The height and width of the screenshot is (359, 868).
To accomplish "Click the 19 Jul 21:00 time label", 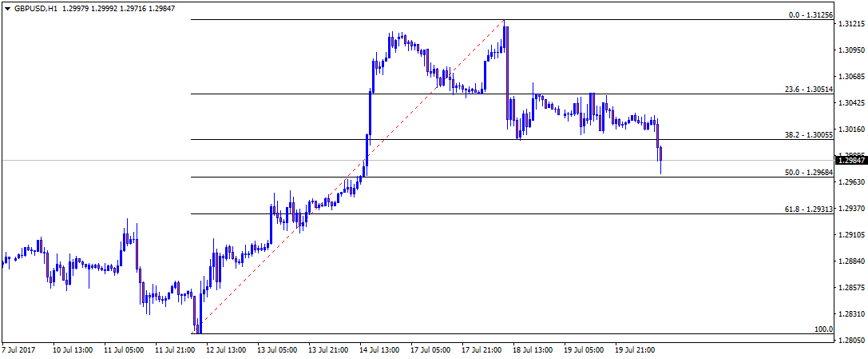I will (635, 350).
